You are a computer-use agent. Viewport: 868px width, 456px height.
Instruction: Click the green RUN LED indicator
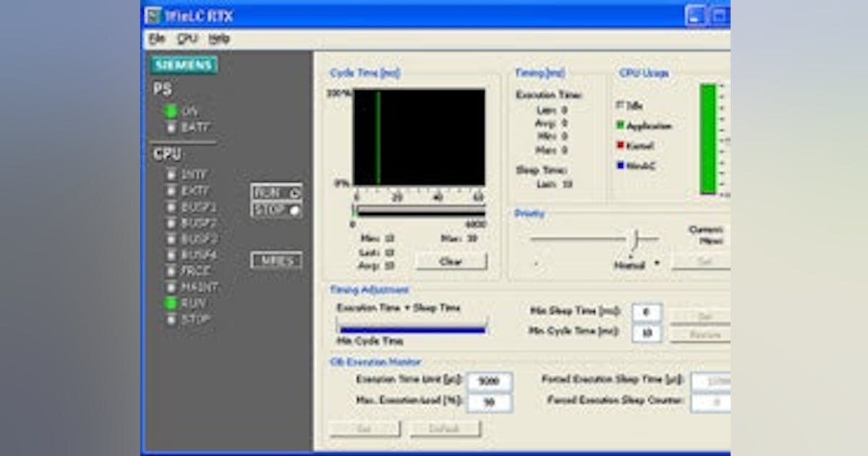coord(170,303)
